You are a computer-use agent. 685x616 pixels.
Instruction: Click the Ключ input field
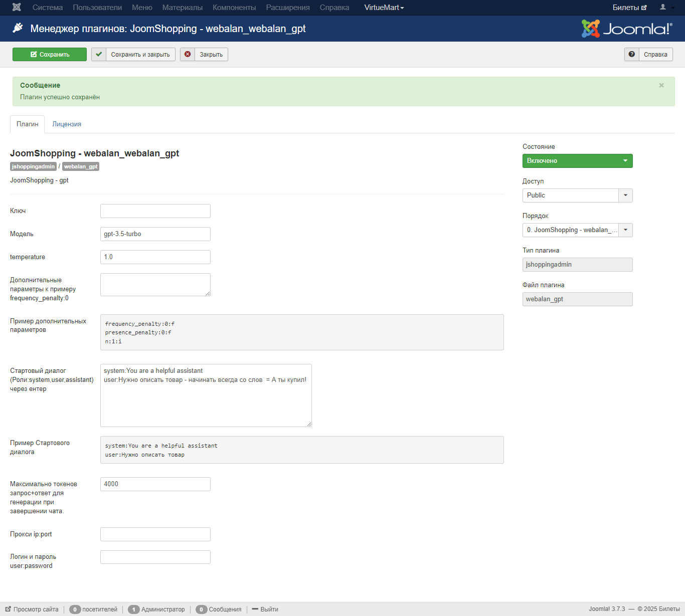[x=155, y=211]
